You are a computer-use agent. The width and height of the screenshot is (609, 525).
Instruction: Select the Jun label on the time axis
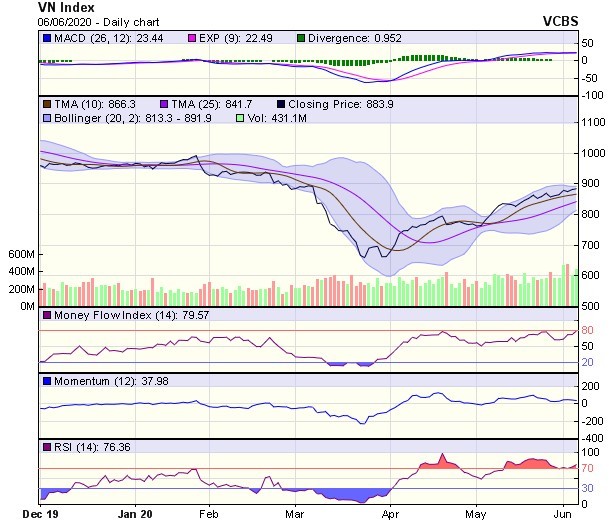pos(565,514)
